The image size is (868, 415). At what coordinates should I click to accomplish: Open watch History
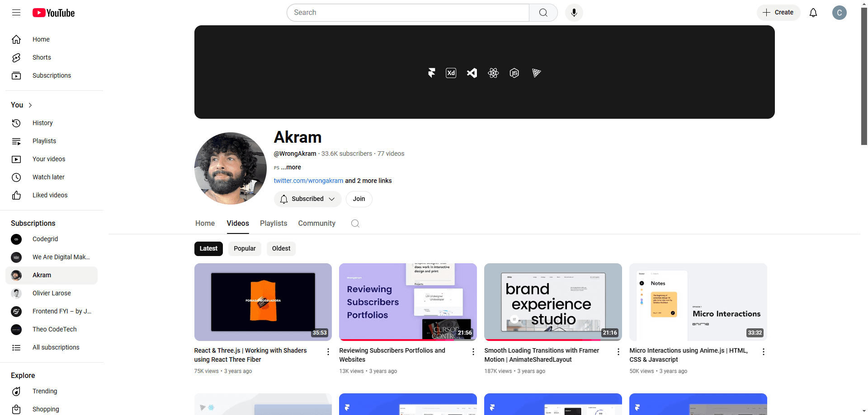52,123
